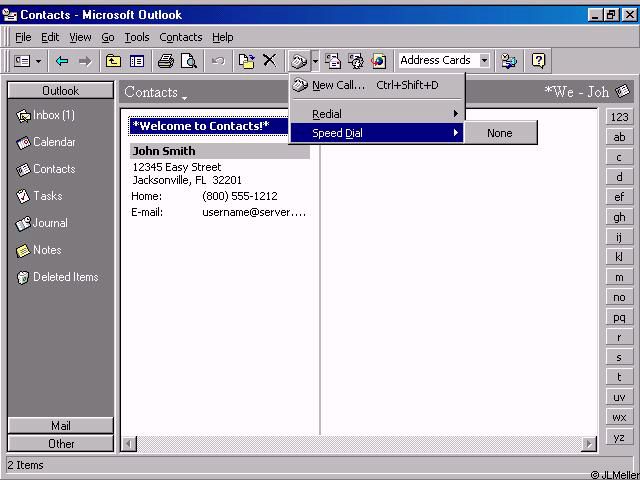This screenshot has height=480, width=640.
Task: Open the Deleted Items shortcut
Action: (57, 277)
